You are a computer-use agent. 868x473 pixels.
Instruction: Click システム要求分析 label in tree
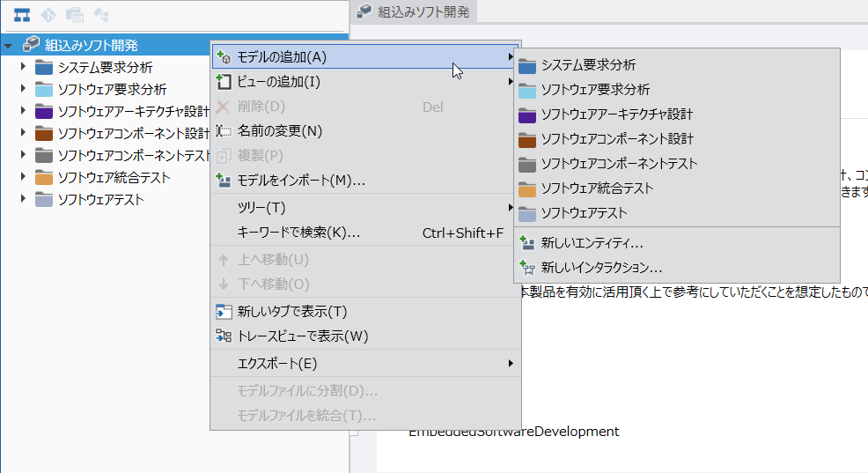pyautogui.click(x=105, y=68)
